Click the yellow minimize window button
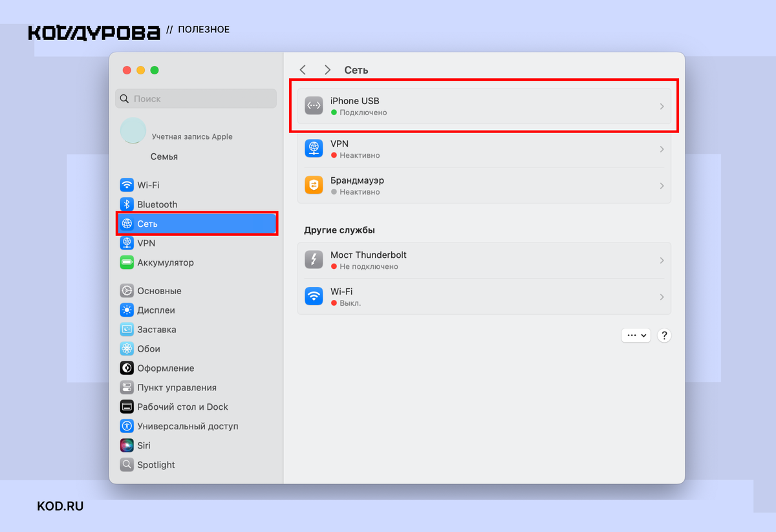 pyautogui.click(x=140, y=70)
